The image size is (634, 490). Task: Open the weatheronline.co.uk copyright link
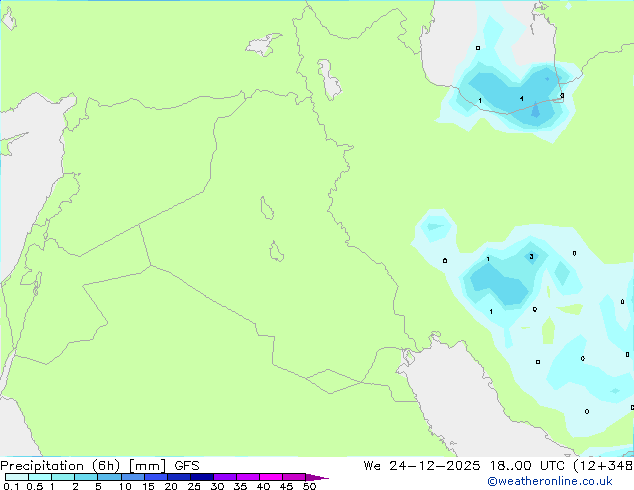tap(550, 481)
